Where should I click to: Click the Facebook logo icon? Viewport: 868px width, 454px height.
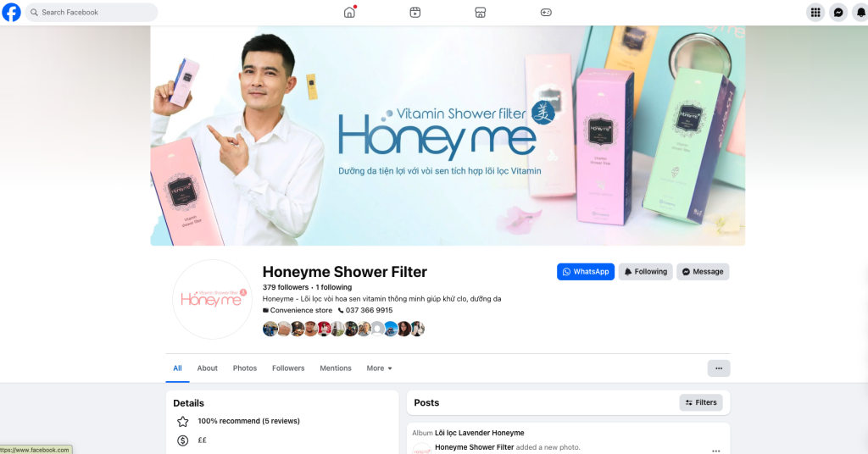click(12, 13)
